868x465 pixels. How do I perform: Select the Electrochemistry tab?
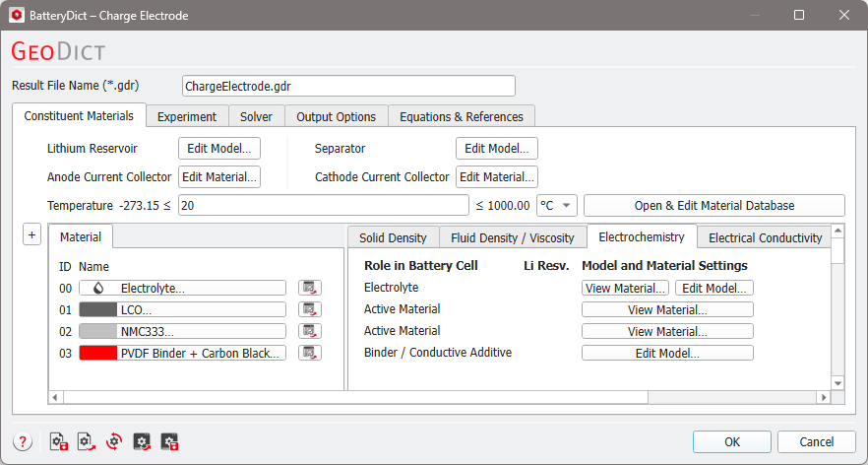click(x=642, y=236)
